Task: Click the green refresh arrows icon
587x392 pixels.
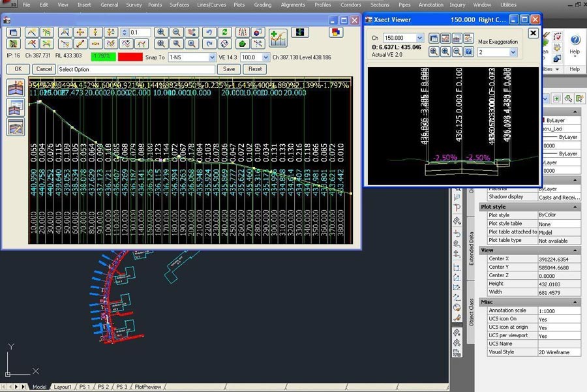Action: (x=225, y=32)
